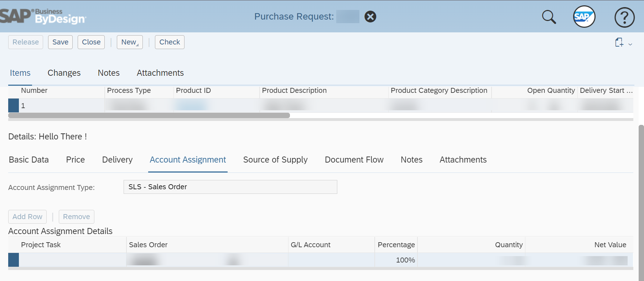The height and width of the screenshot is (281, 644).
Task: Select the Price detail tab
Action: [x=76, y=160]
